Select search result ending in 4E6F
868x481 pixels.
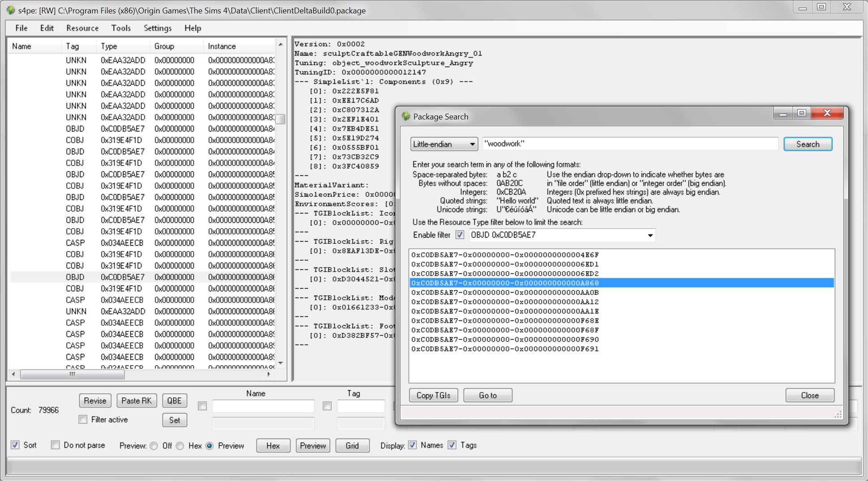pyautogui.click(x=621, y=255)
